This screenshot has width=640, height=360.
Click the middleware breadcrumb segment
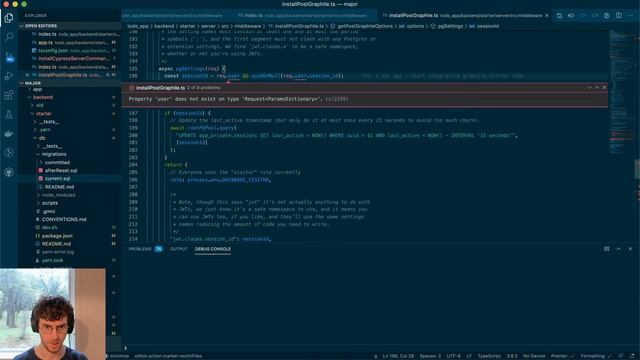tap(247, 26)
